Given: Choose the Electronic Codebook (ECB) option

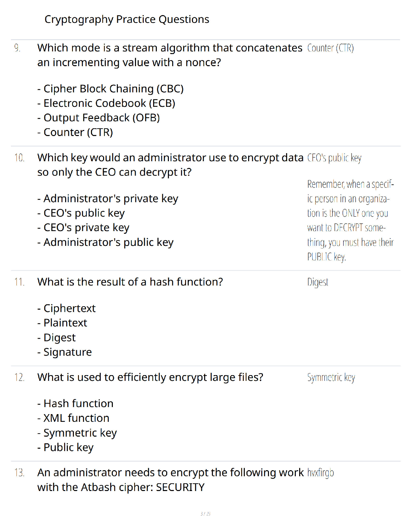Looking at the screenshot, I should (x=106, y=103).
